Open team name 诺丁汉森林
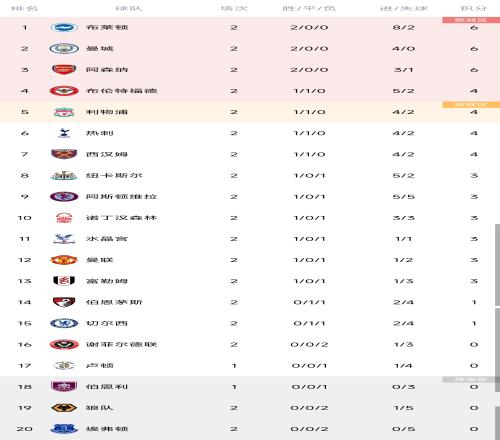This screenshot has height=440, width=500. [121, 218]
